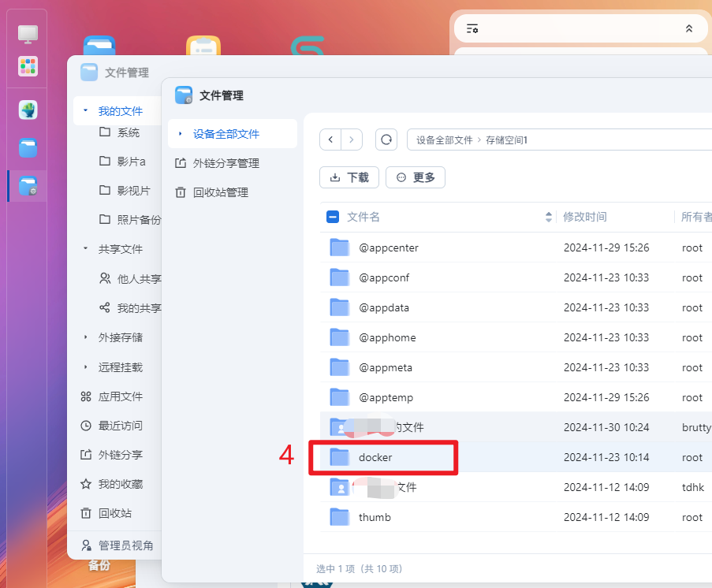
Task: Open 回收站管理 in sidebar
Action: (212, 192)
